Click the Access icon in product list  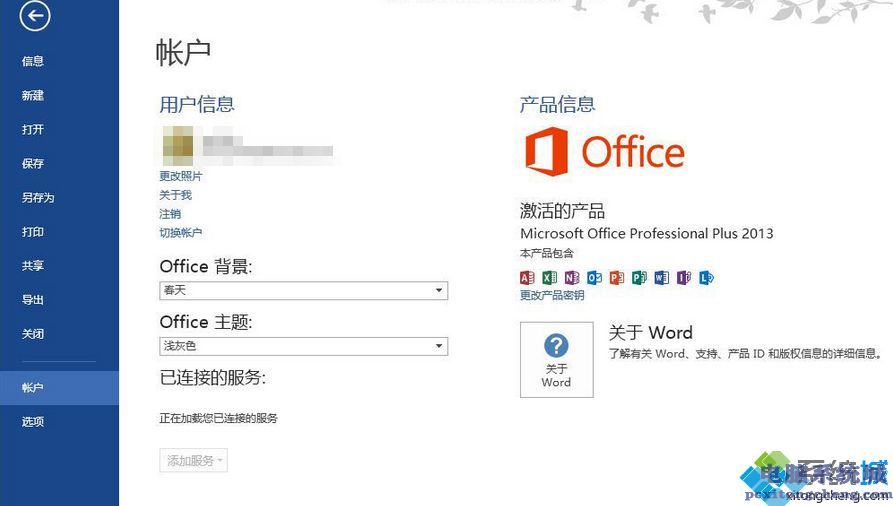[527, 278]
